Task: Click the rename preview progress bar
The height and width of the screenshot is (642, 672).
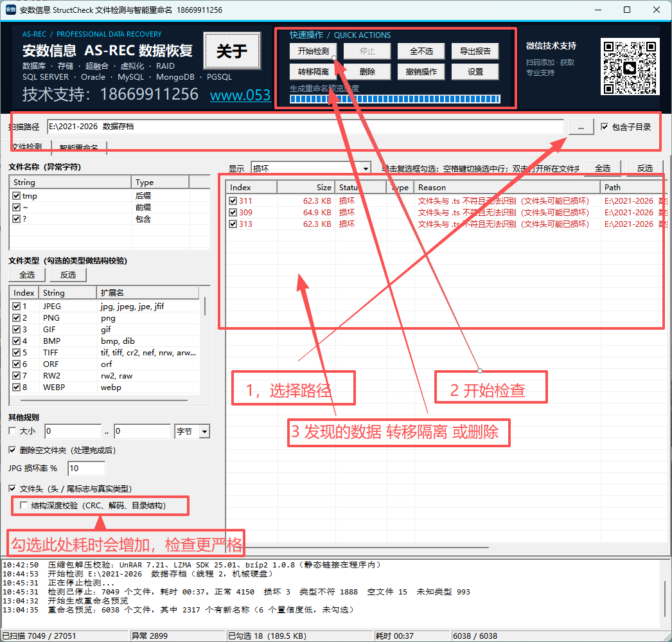Action: tap(394, 100)
